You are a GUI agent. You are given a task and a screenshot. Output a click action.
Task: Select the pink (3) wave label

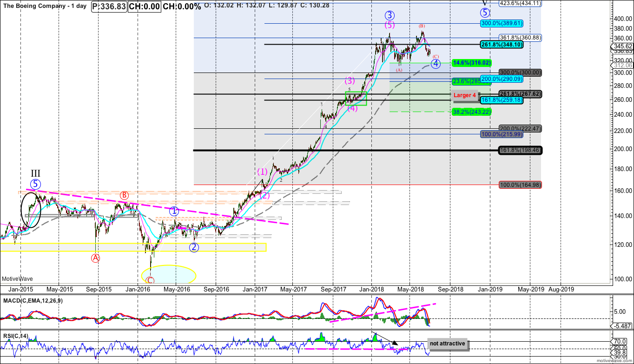point(350,81)
